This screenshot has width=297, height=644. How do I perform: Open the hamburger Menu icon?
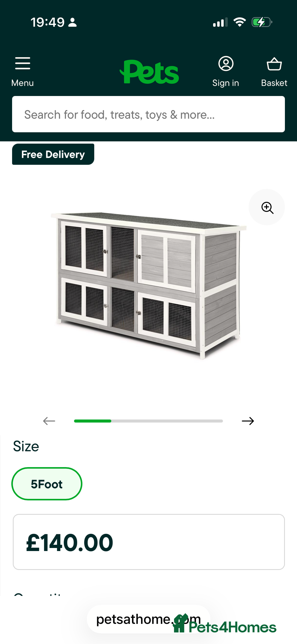[23, 63]
